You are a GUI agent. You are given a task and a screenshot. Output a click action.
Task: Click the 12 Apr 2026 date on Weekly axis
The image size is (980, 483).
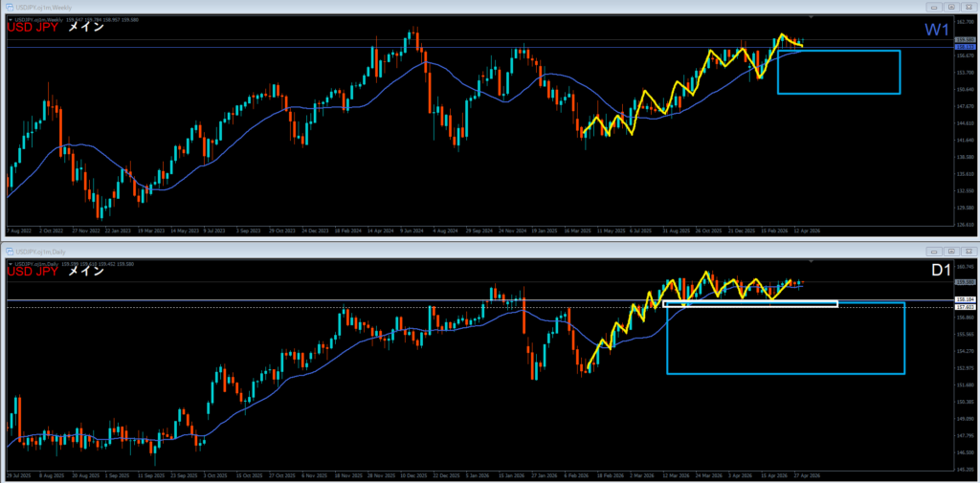(x=807, y=231)
